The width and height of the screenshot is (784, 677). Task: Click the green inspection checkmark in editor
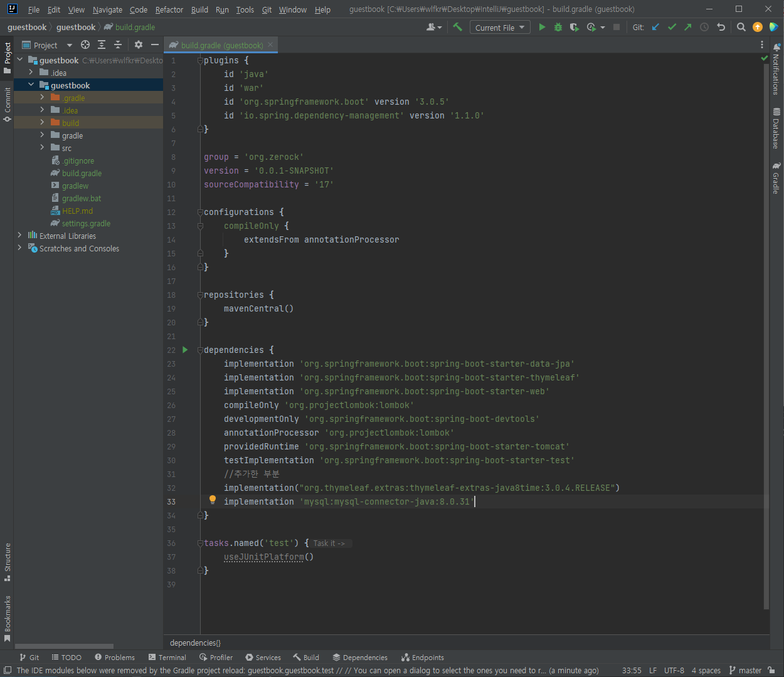pyautogui.click(x=764, y=58)
